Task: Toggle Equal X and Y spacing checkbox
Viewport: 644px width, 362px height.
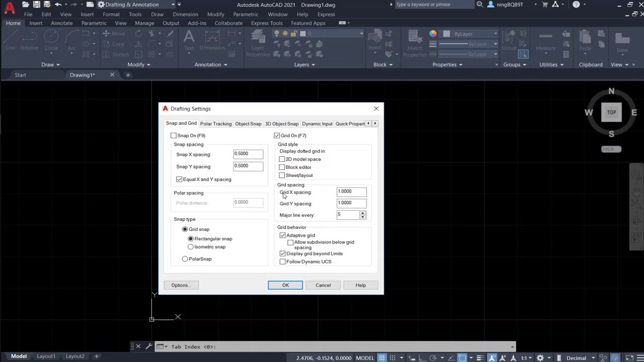Action: coord(179,179)
